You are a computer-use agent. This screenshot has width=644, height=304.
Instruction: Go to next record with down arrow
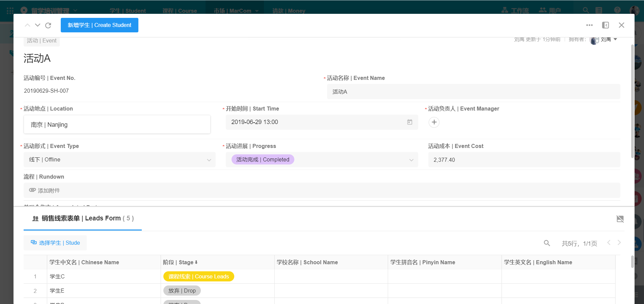pyautogui.click(x=38, y=25)
